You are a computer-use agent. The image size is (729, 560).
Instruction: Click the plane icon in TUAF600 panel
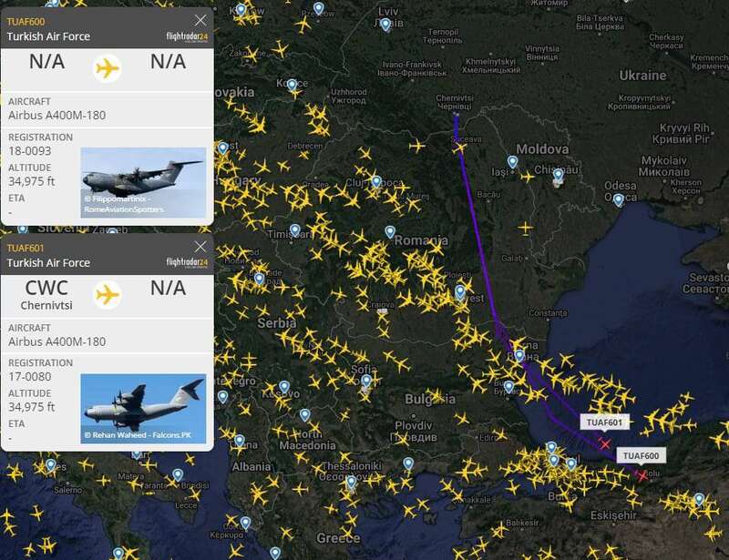pyautogui.click(x=108, y=69)
